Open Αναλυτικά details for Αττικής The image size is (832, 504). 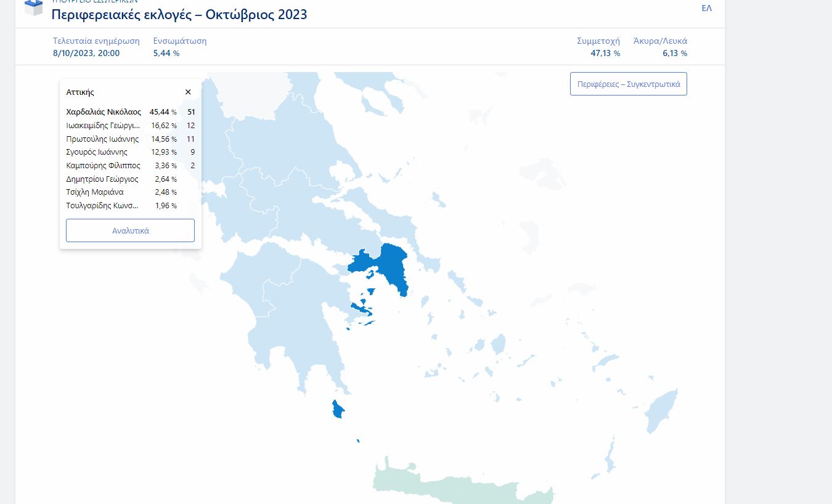130,230
